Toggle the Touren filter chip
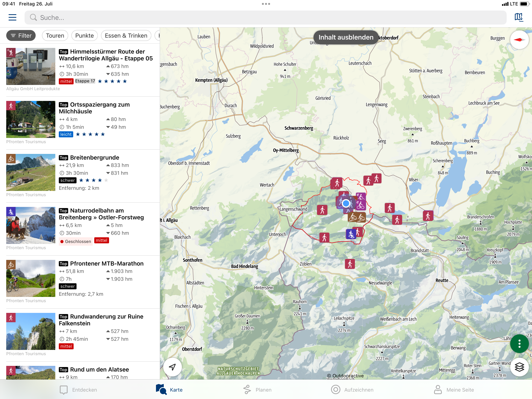 (55, 36)
